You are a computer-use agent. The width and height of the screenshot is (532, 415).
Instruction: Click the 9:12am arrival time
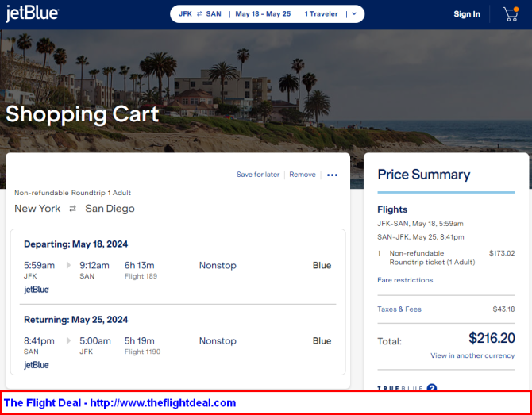94,266
